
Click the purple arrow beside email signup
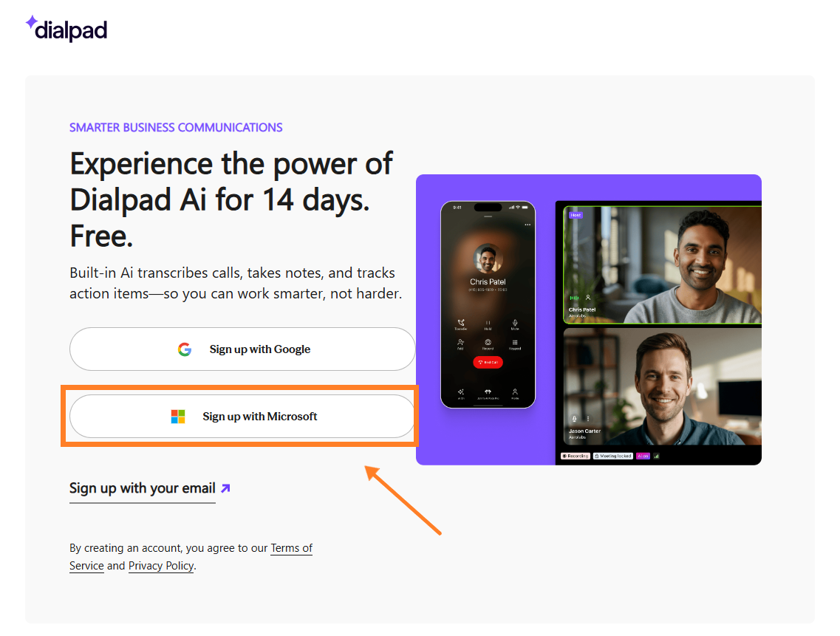coord(225,488)
